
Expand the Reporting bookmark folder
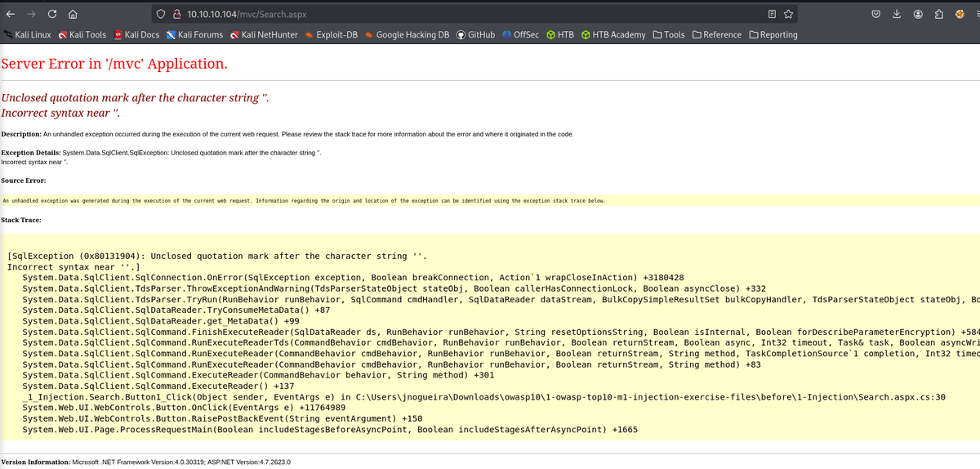[x=773, y=35]
